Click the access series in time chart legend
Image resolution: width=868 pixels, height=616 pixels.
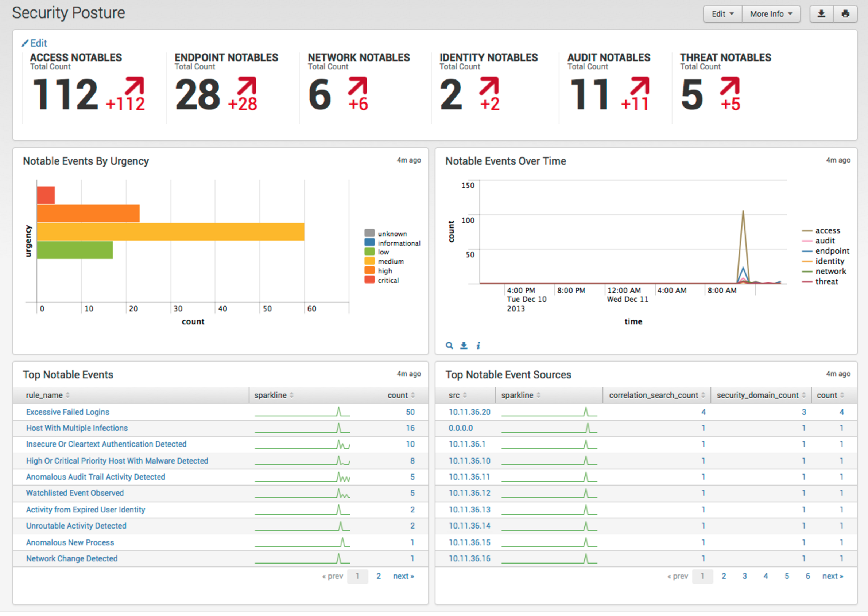click(821, 231)
